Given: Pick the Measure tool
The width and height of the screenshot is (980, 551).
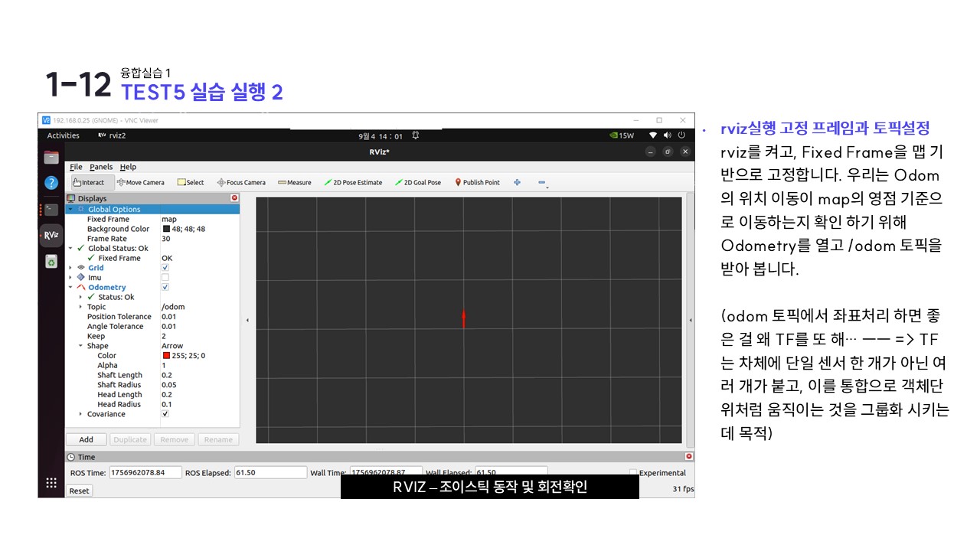Looking at the screenshot, I should 295,182.
